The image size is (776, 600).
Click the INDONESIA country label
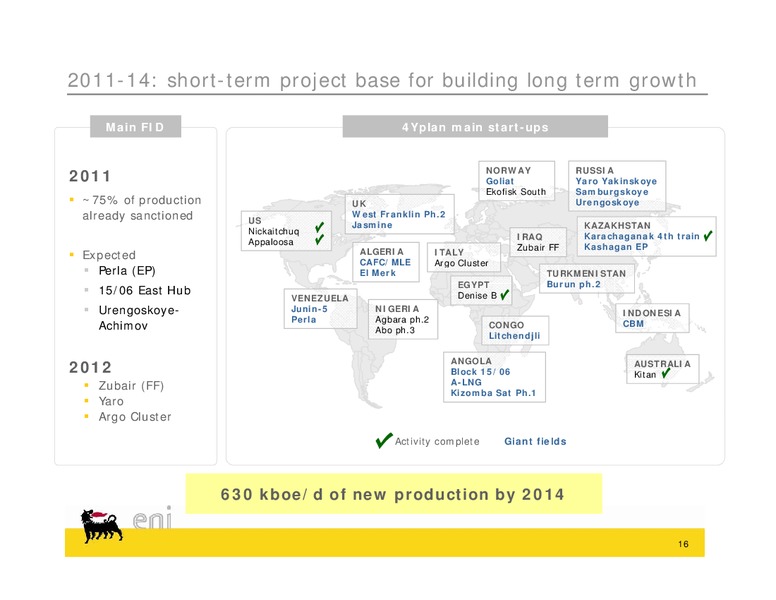pyautogui.click(x=652, y=313)
